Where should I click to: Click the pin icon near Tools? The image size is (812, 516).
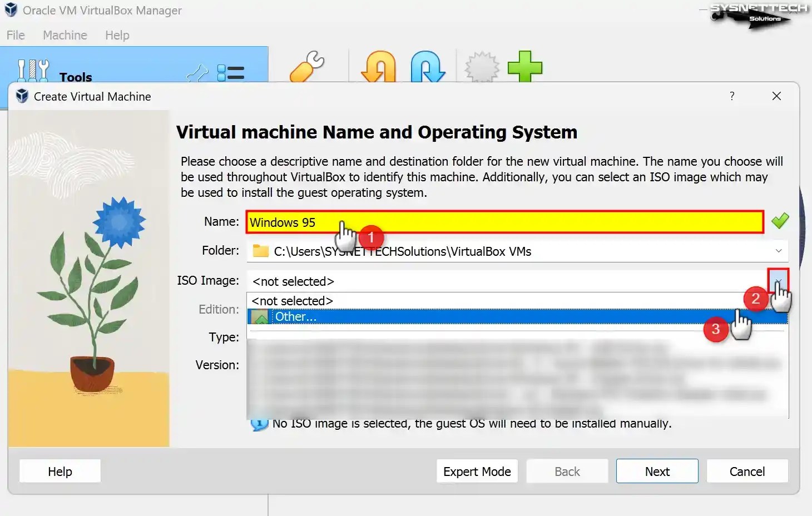197,72
